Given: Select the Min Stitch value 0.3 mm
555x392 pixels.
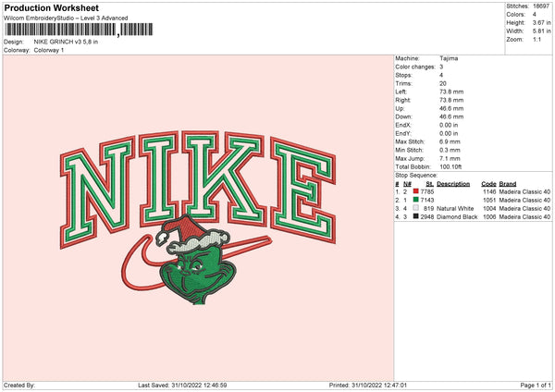Looking at the screenshot, I should point(450,150).
